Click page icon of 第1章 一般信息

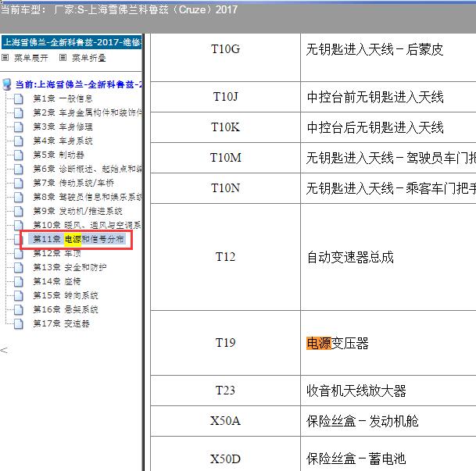[x=19, y=98]
